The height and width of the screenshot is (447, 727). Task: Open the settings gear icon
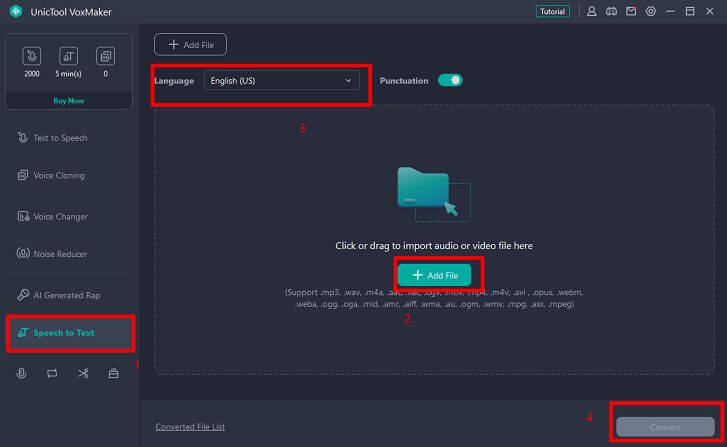[651, 11]
